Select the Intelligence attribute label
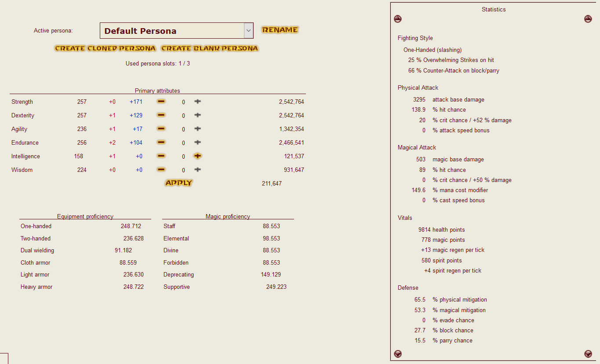600x364 pixels. coord(25,157)
